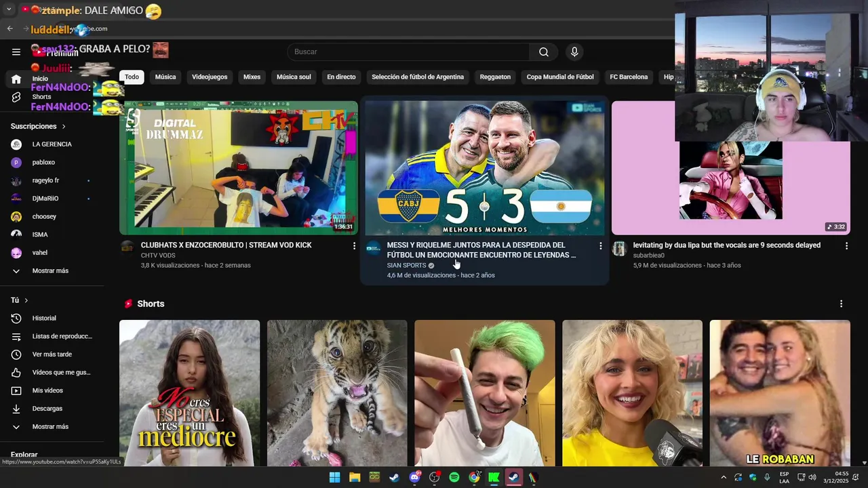The width and height of the screenshot is (868, 488).
Task: Visit the CHTV VODS channel name link
Action: [158, 256]
